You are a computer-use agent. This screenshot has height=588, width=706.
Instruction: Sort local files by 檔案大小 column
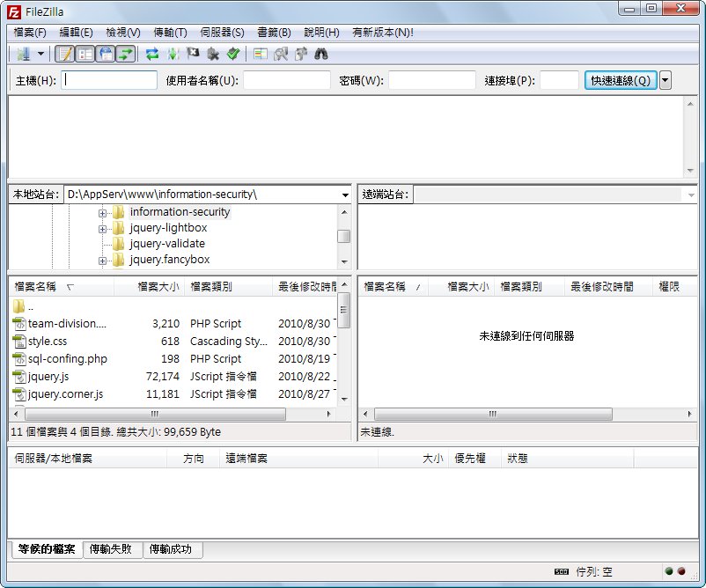pyautogui.click(x=150, y=287)
